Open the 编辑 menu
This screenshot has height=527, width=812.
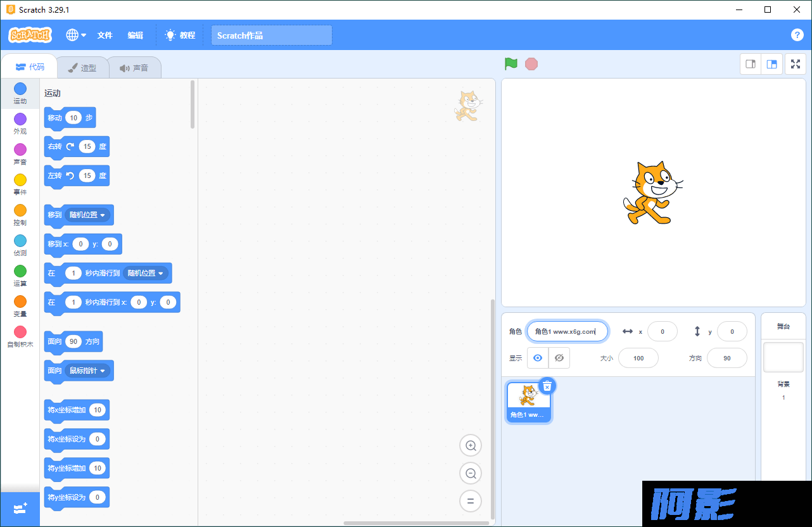(x=135, y=35)
